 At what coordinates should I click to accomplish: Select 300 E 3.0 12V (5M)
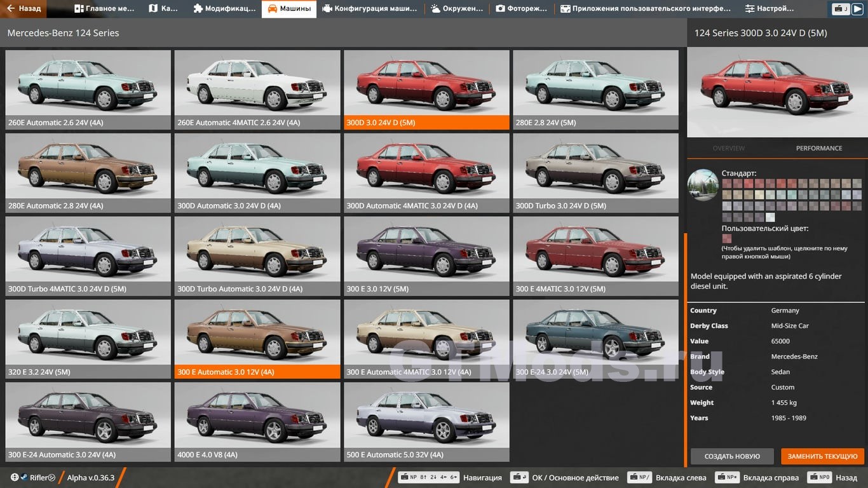[x=426, y=256]
